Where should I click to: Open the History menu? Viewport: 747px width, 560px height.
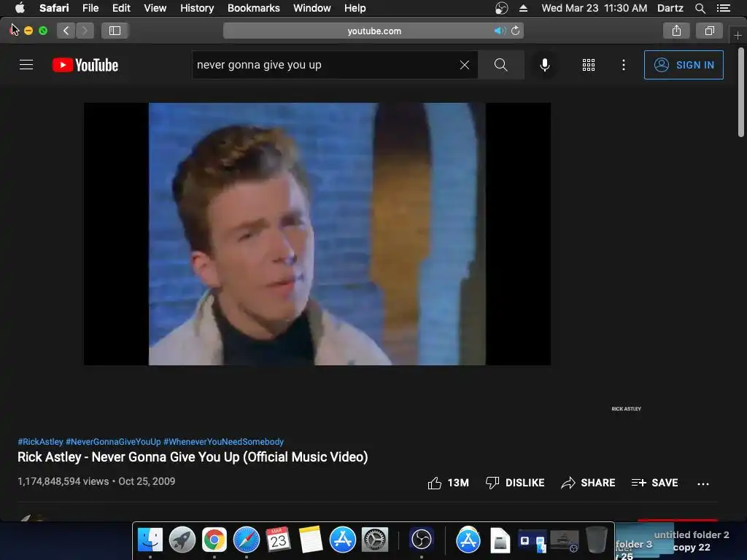197,8
